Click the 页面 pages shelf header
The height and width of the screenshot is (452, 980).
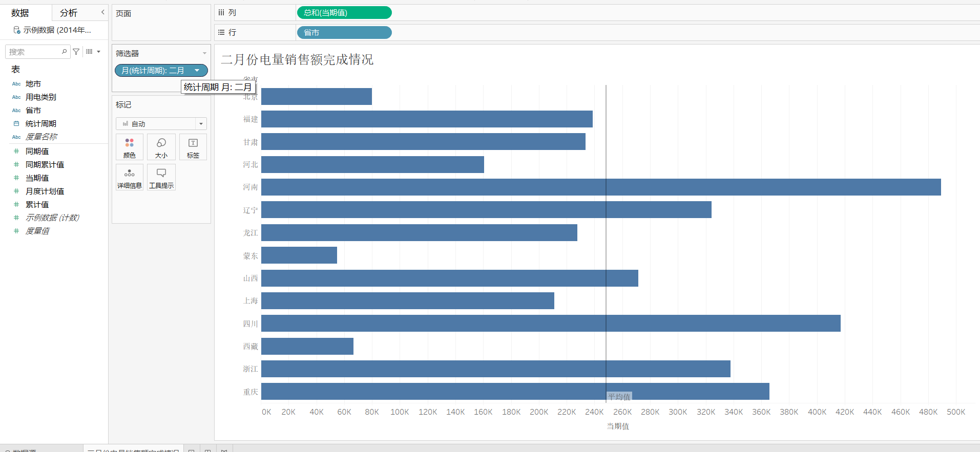click(x=123, y=14)
